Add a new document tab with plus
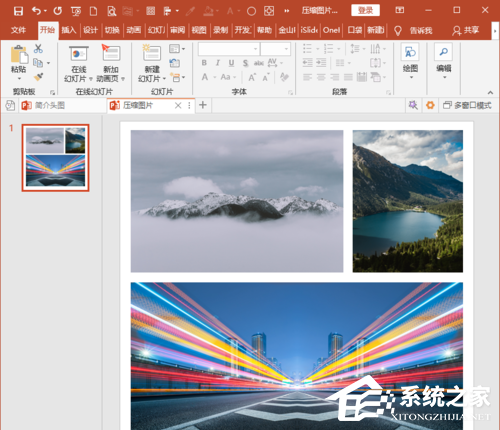Viewport: 500px width, 430px height. pos(203,105)
